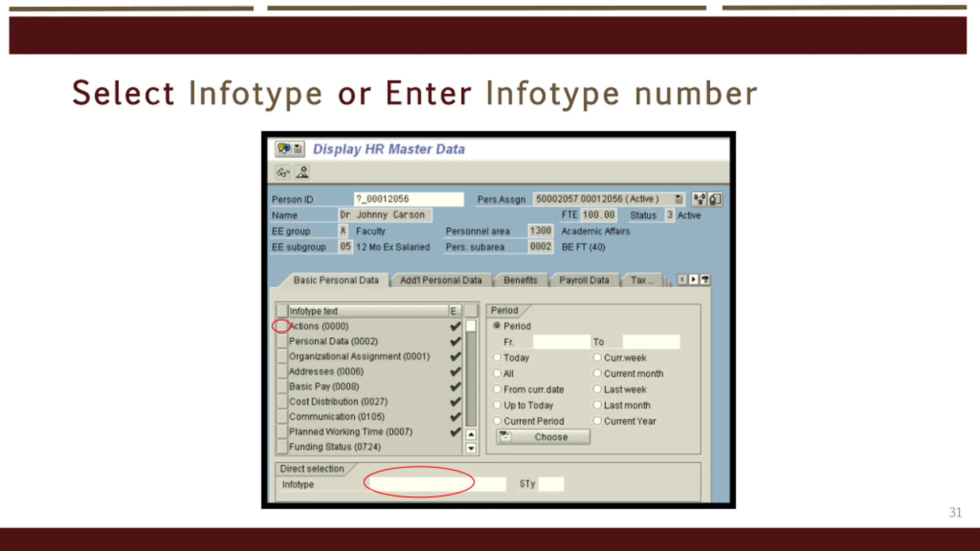This screenshot has width=980, height=551.
Task: Select the Personal Data (0002) row selector
Action: click(x=282, y=341)
